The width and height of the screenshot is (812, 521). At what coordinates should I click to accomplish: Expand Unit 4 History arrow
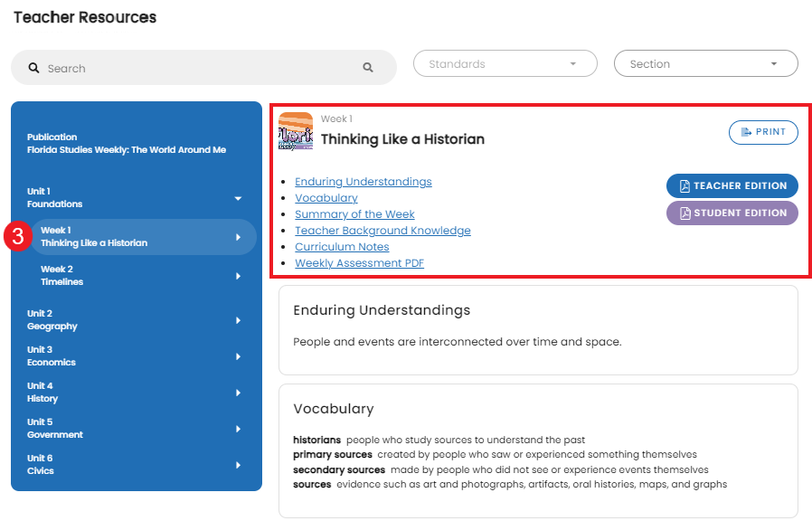238,393
